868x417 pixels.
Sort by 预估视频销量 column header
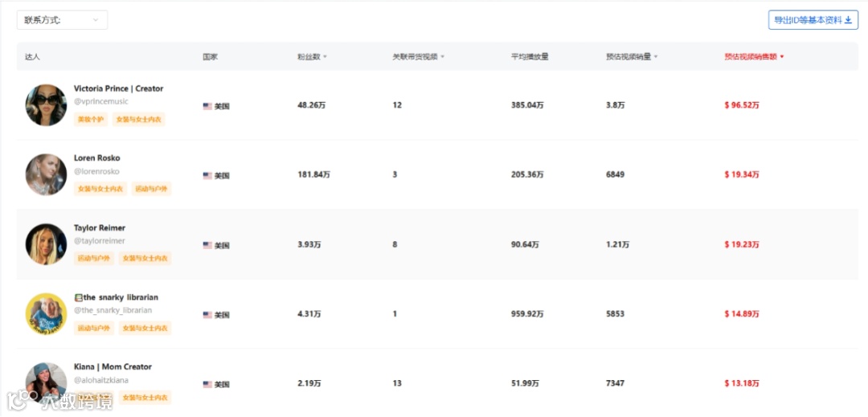point(632,57)
